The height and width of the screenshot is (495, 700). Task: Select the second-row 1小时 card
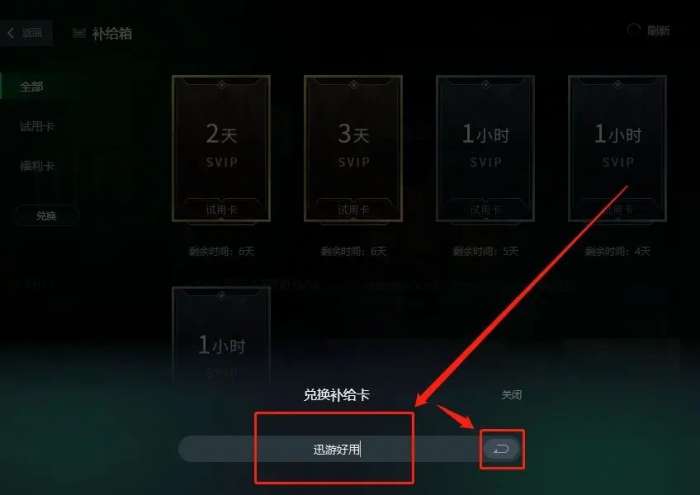pyautogui.click(x=221, y=337)
